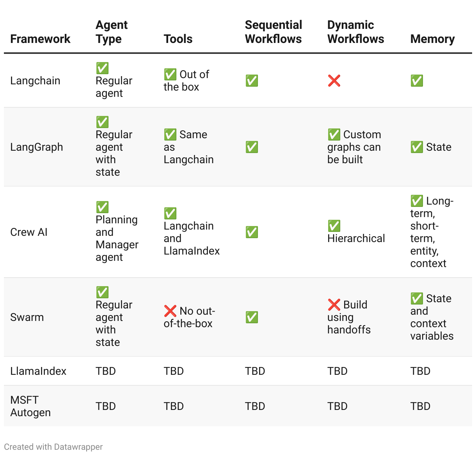This screenshot has width=476, height=456.
Task: Select the 'Dynamic Workflows' column header
Action: coord(356,32)
